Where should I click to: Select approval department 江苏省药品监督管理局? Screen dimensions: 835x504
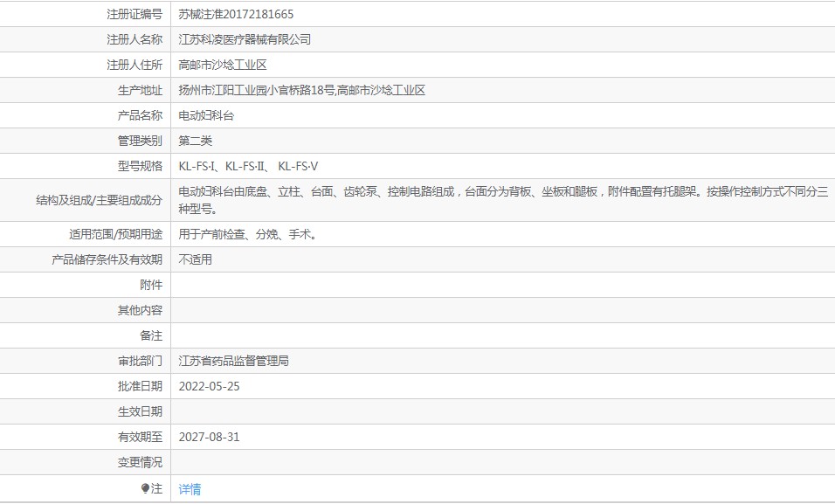(234, 362)
